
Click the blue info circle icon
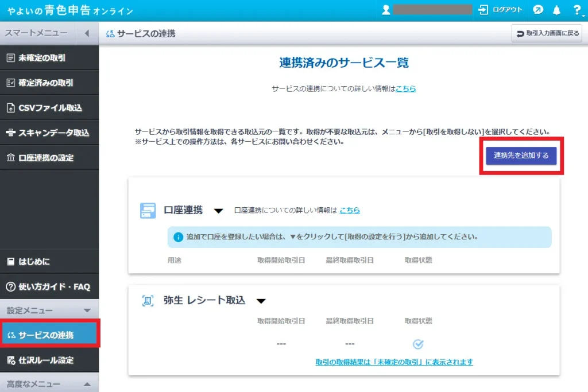(178, 237)
